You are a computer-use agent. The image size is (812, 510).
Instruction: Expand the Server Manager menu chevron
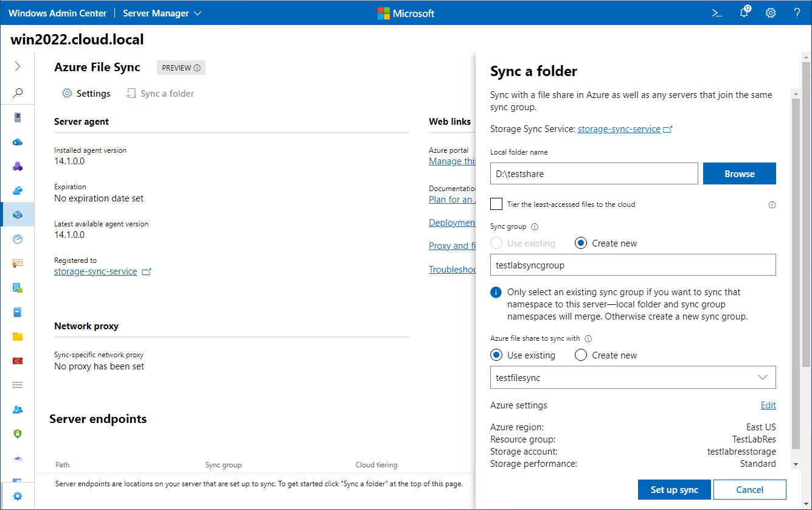(x=196, y=12)
